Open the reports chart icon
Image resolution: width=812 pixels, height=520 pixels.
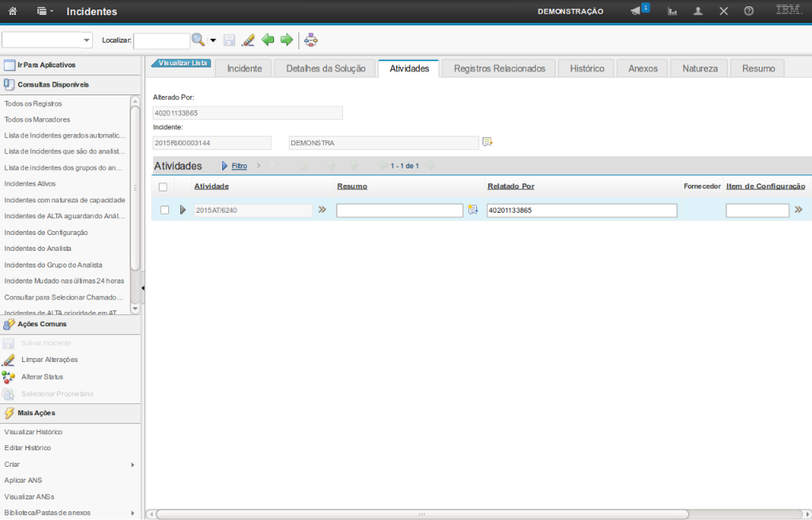point(672,11)
